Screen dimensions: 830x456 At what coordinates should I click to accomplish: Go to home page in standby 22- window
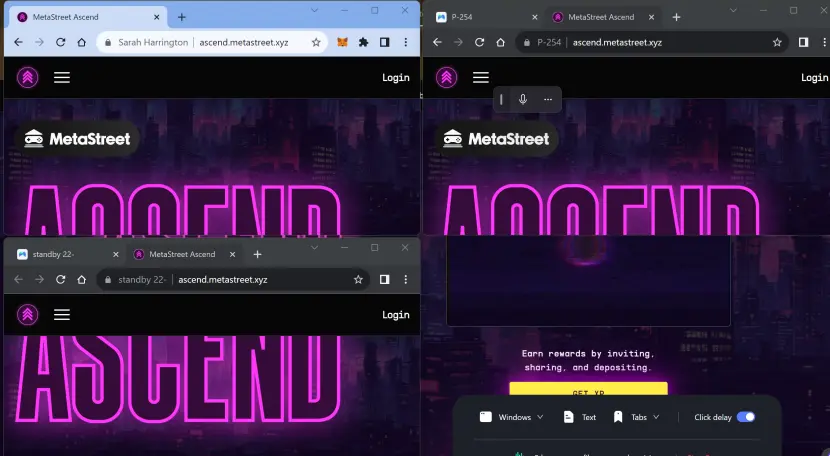tap(82, 279)
